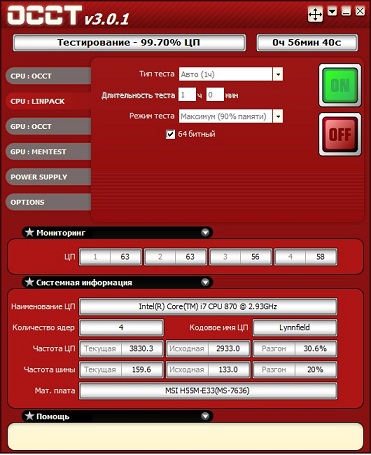Viewport: 371px width, 455px height.
Task: Click CPU core 4 temperature 58
Action: [320, 257]
